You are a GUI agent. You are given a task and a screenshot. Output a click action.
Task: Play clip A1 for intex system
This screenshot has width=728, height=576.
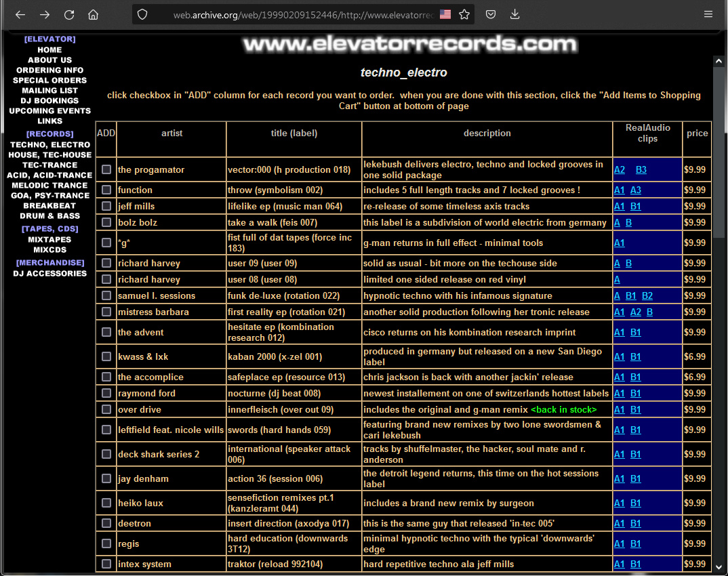coord(620,564)
